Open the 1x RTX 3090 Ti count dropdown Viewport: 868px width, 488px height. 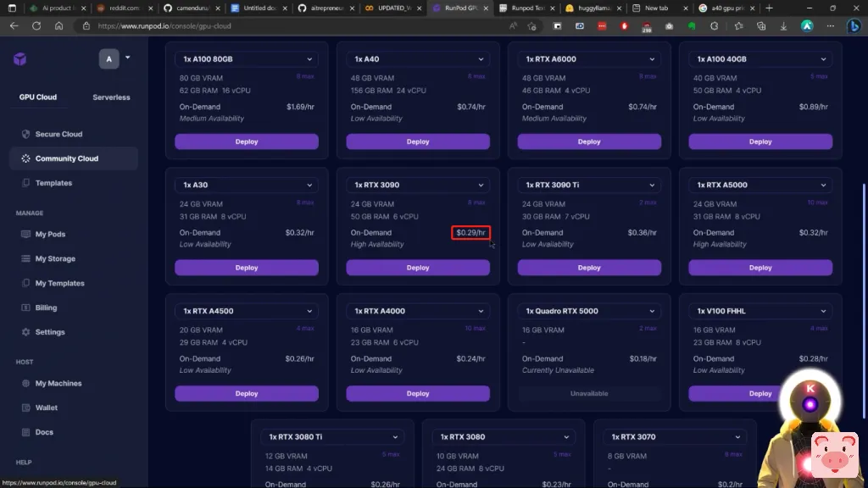coord(589,185)
